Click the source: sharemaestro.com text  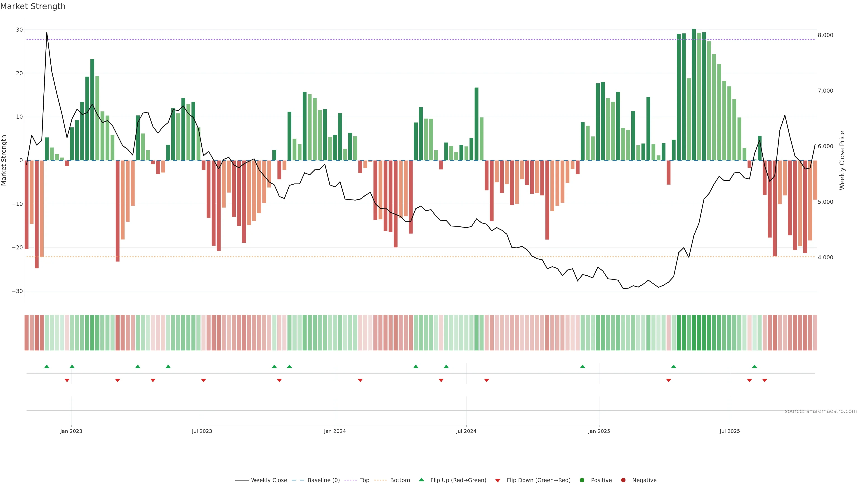(x=821, y=411)
